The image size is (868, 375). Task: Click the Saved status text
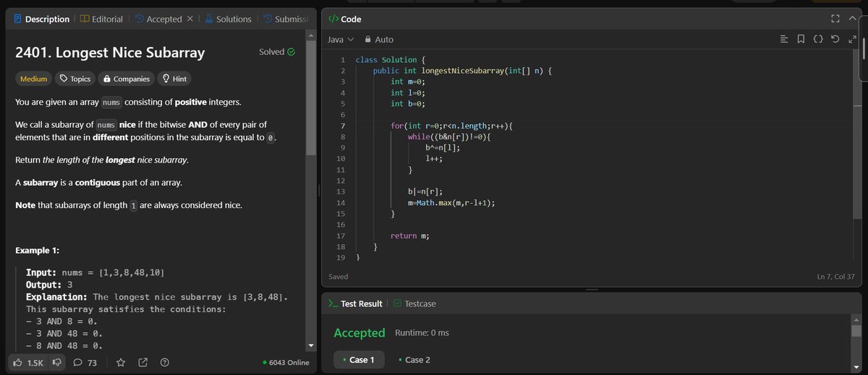pos(339,277)
